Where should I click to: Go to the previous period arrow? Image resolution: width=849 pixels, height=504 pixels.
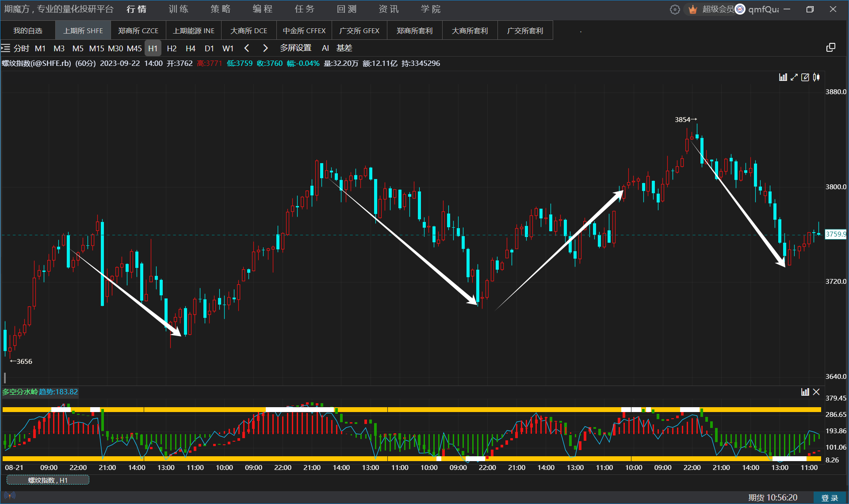(247, 48)
